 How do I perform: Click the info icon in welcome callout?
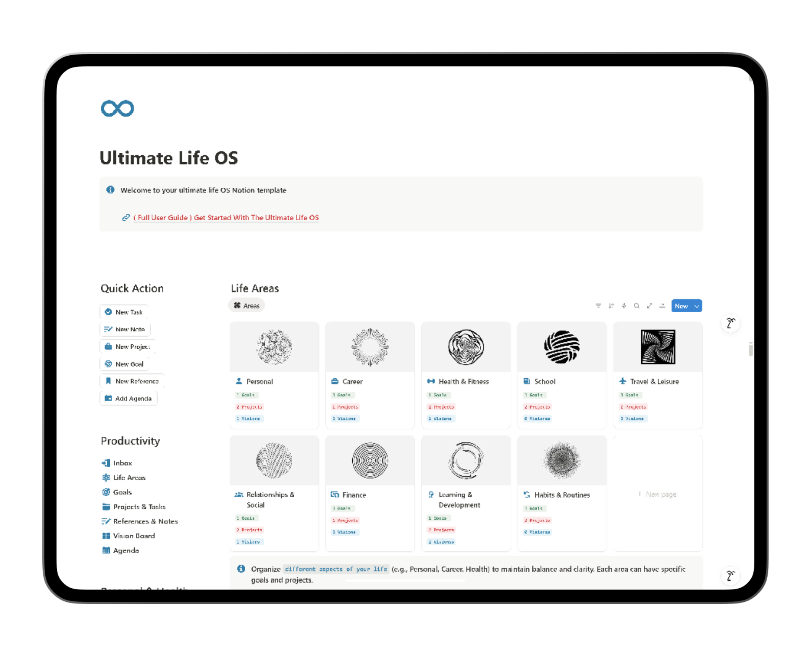[110, 190]
